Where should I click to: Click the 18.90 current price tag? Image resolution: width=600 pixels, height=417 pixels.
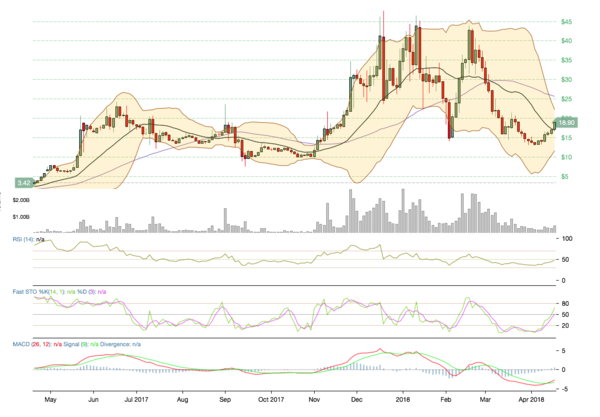coord(566,123)
